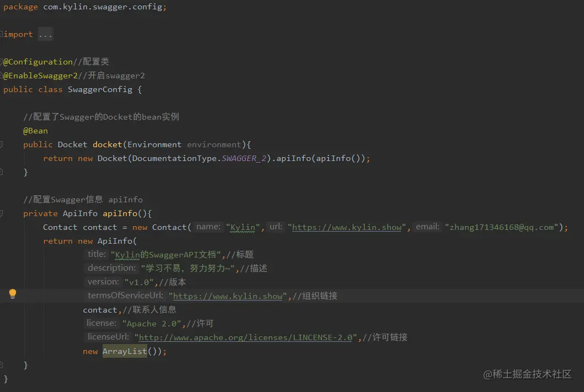The image size is (584, 392).
Task: Click the zhang171346168@qq.com email string
Action: pyautogui.click(x=502, y=227)
